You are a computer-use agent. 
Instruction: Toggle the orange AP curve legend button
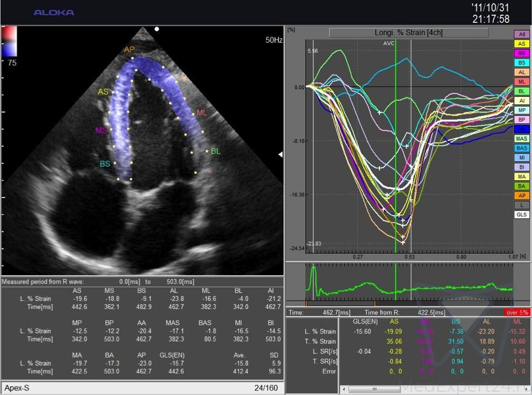[x=521, y=196]
